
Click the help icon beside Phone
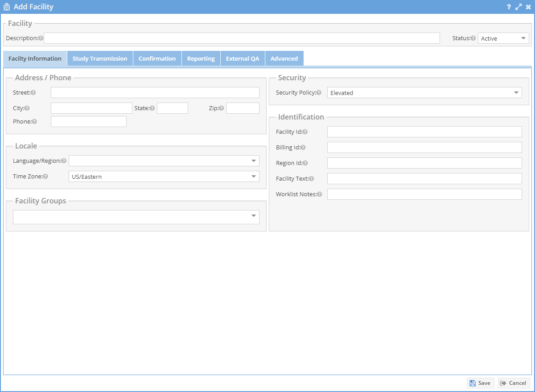click(x=35, y=122)
